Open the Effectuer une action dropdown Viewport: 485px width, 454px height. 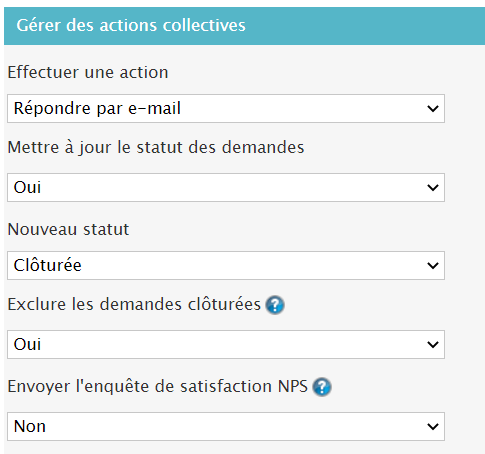[226, 108]
